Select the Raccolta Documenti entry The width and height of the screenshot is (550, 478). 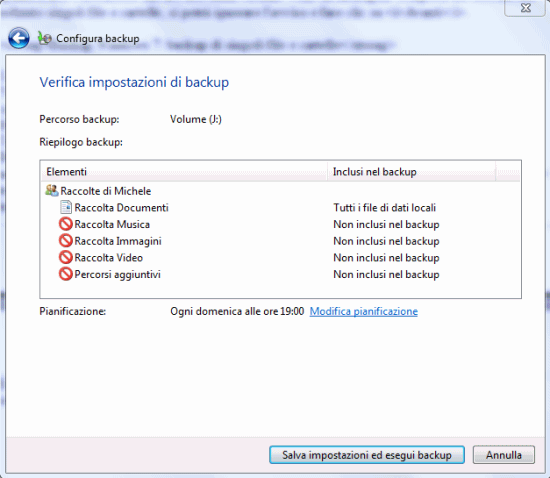point(121,208)
